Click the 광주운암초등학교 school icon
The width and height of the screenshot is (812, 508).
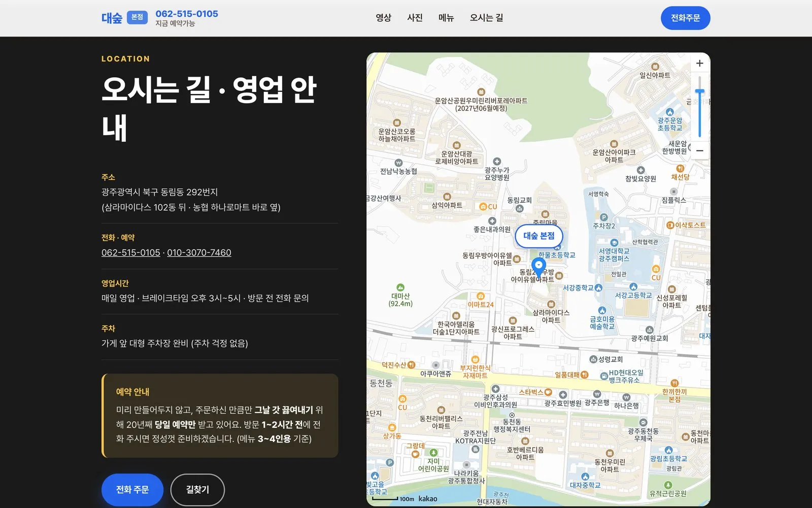click(670, 112)
